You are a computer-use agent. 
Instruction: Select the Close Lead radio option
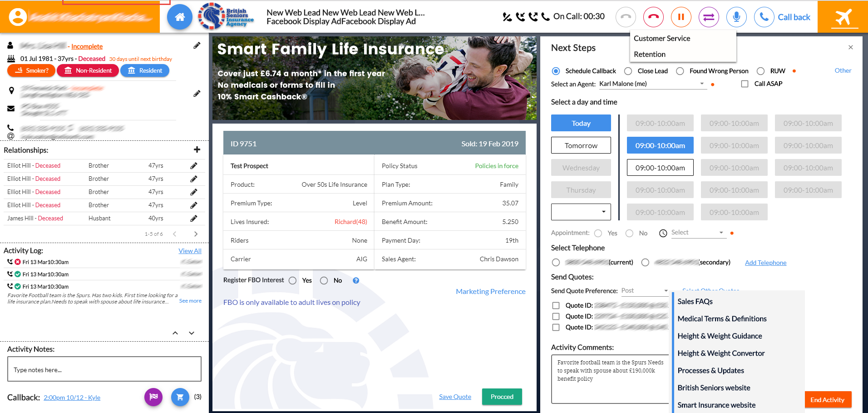628,71
